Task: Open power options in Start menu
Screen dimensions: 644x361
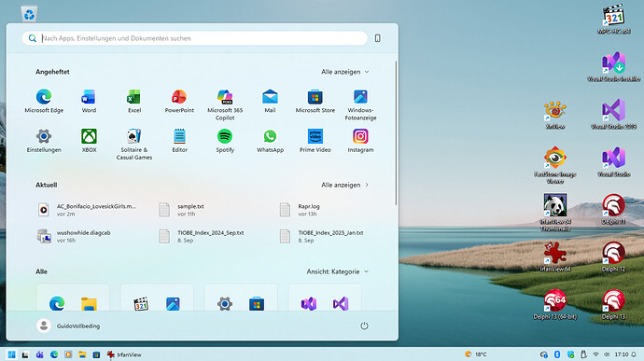Action: coord(364,326)
